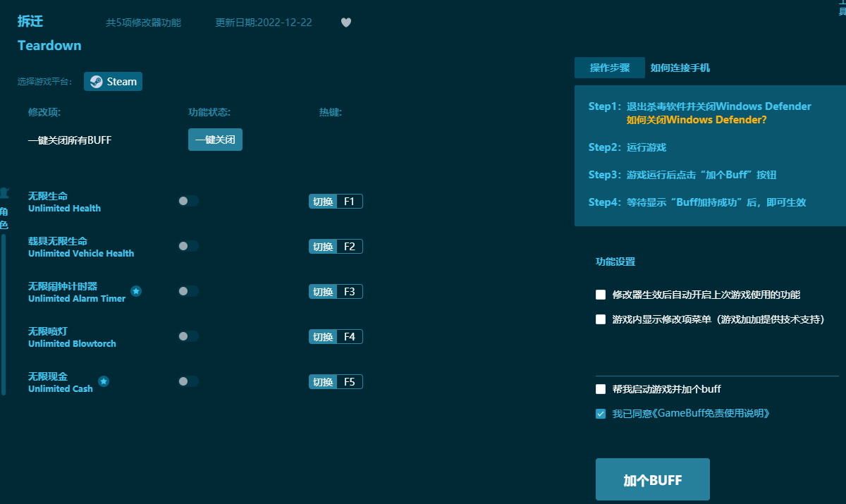Click the F2 hotkey field
Screen dimensions: 846x504
350,247
